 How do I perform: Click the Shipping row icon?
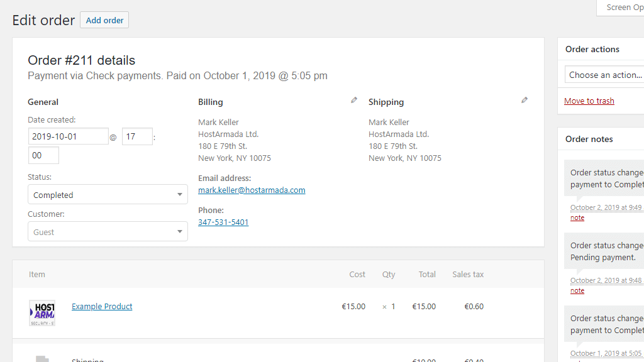click(42, 358)
